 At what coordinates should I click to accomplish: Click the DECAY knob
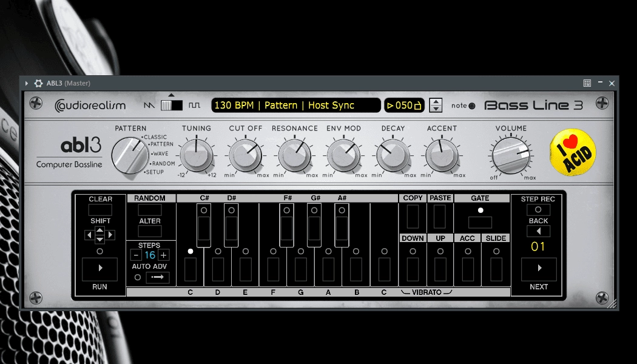click(393, 155)
